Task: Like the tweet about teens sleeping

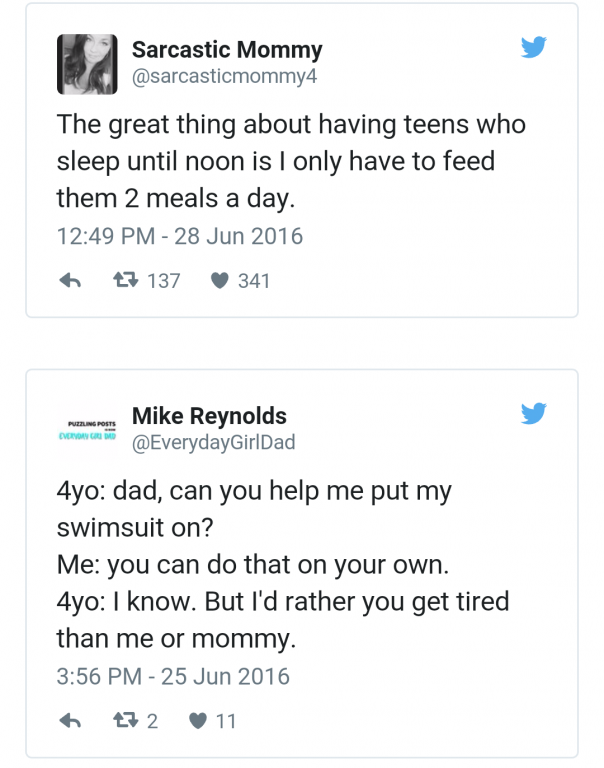Action: (220, 282)
